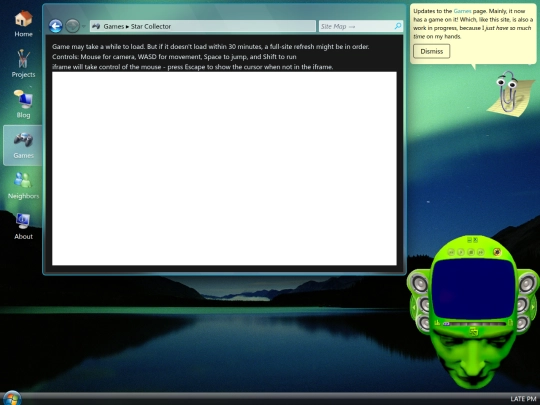Open the playlist file icon on player

[x=510, y=323]
